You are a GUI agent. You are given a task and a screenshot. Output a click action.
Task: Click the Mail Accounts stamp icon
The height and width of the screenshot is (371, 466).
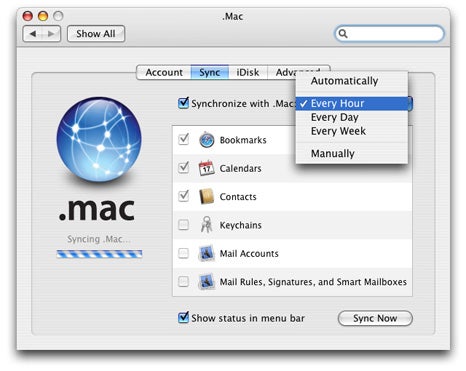[x=206, y=253]
